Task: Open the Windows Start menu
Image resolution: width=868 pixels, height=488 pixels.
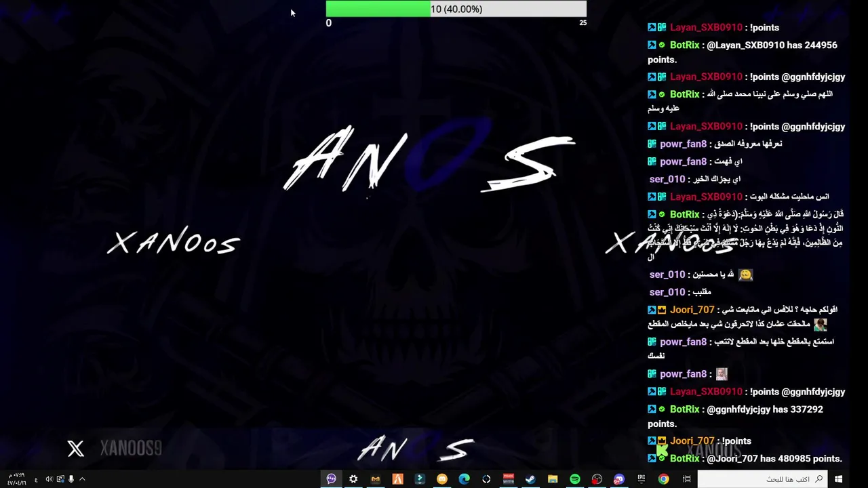Action: (839, 479)
